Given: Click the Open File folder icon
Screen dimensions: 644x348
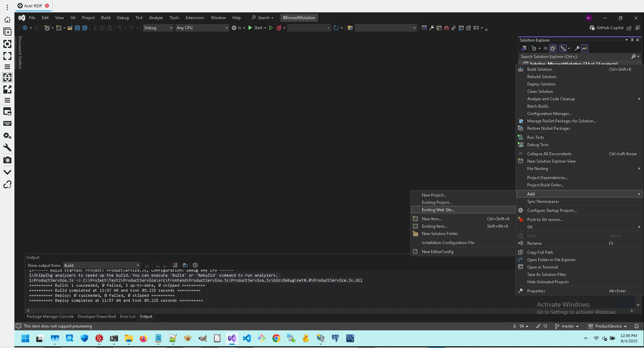Looking at the screenshot, I should tap(70, 28).
